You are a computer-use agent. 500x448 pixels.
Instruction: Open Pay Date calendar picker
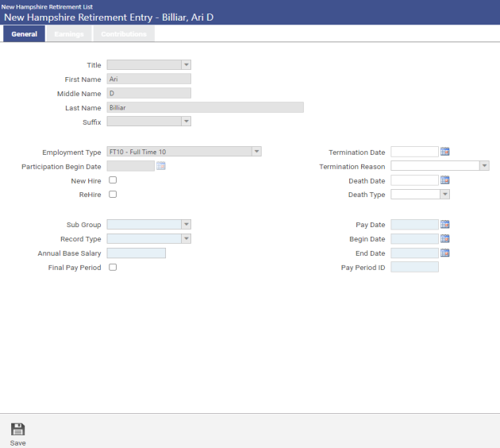coord(444,225)
